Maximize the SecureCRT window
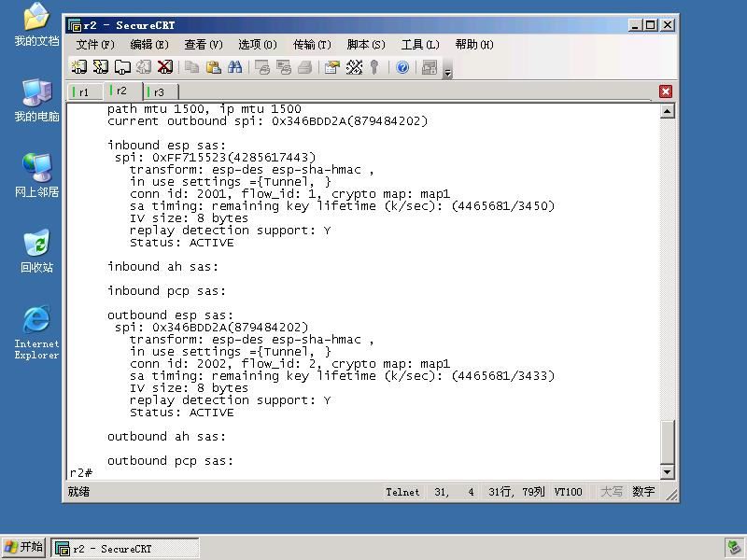This screenshot has height=560, width=747. coord(650,25)
